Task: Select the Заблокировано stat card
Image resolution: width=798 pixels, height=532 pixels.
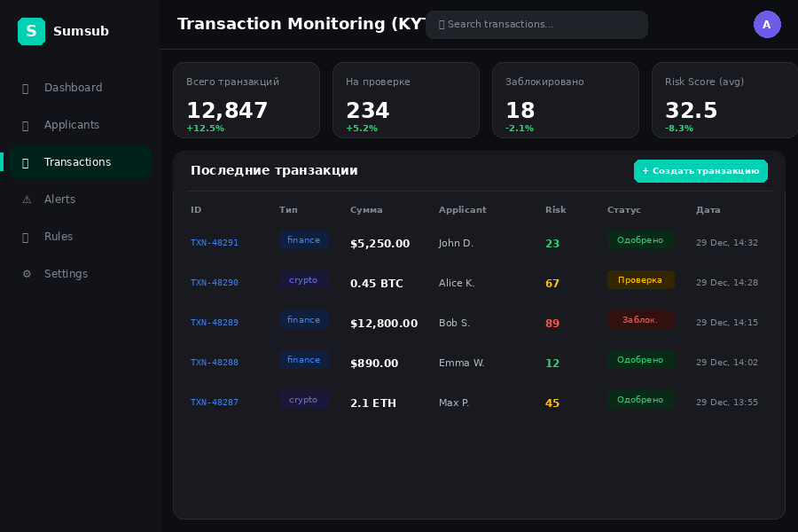Action: click(565, 100)
